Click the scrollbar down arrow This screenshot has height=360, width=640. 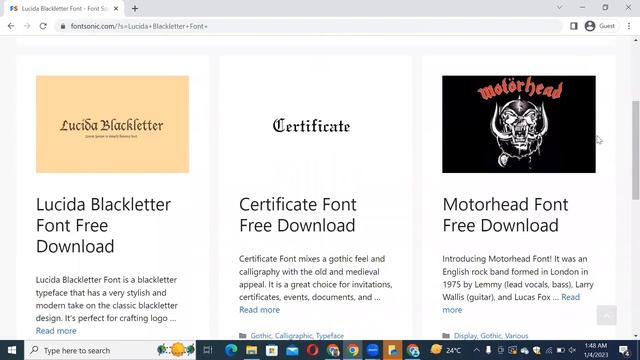[x=636, y=336]
